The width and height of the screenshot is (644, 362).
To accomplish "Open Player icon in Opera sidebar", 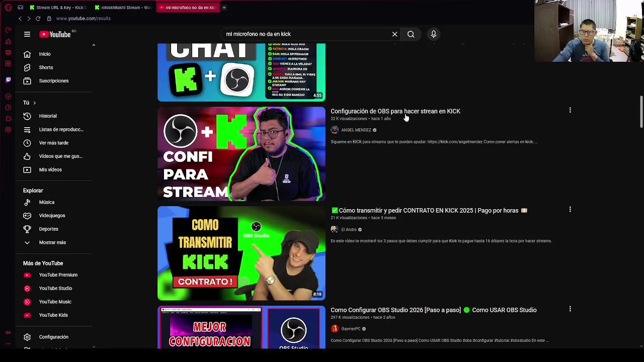I will pyautogui.click(x=8, y=97).
